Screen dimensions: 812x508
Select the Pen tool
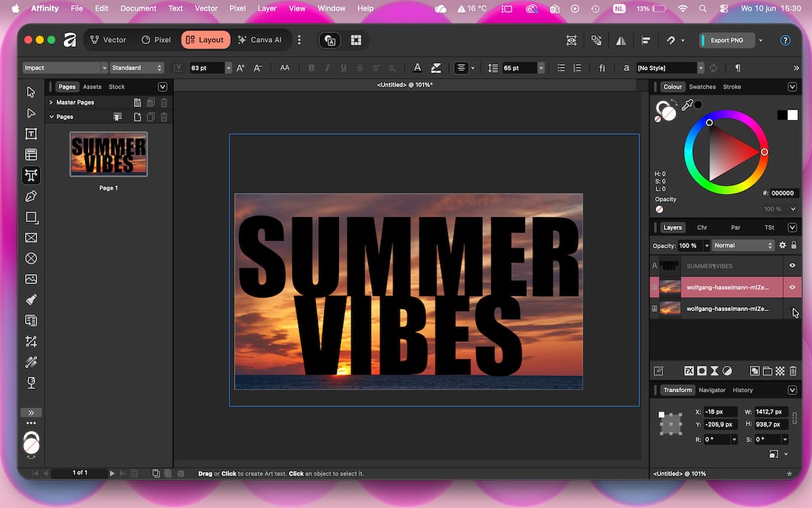click(x=30, y=196)
